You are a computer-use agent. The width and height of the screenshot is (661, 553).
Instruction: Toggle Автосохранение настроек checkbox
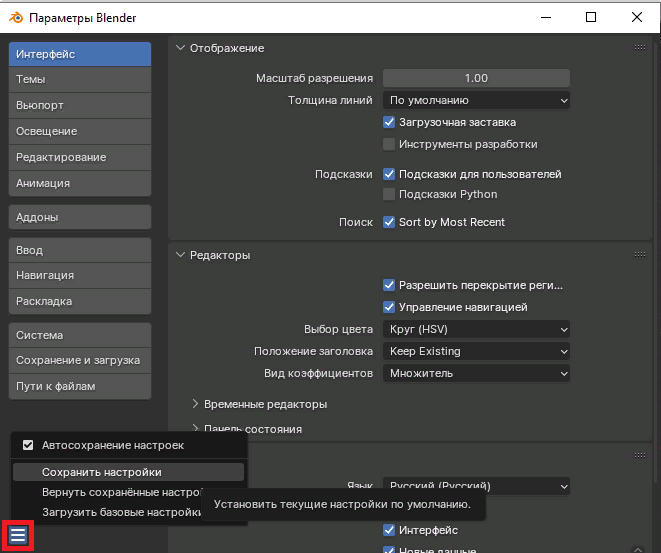(28, 445)
